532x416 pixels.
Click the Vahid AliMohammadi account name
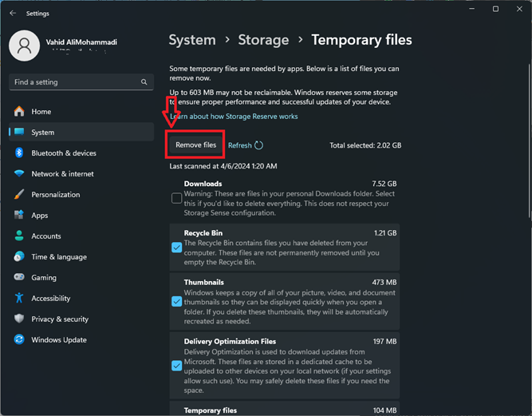point(81,42)
